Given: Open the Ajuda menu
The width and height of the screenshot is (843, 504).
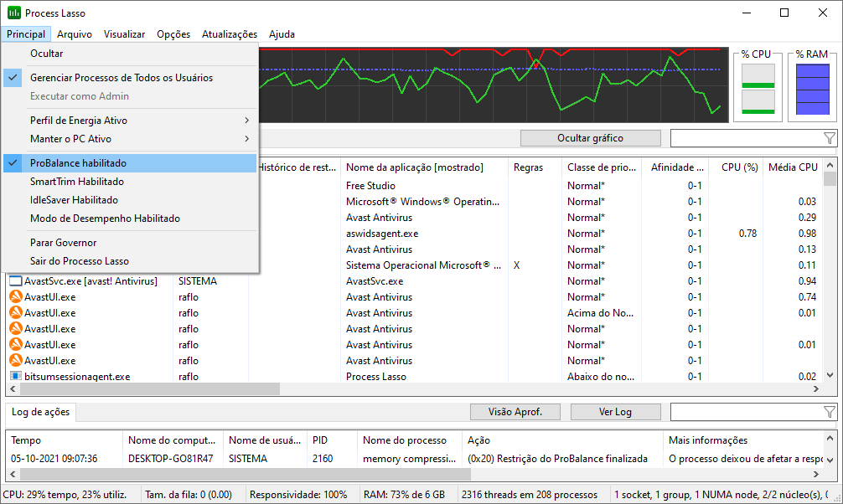Looking at the screenshot, I should [x=282, y=33].
